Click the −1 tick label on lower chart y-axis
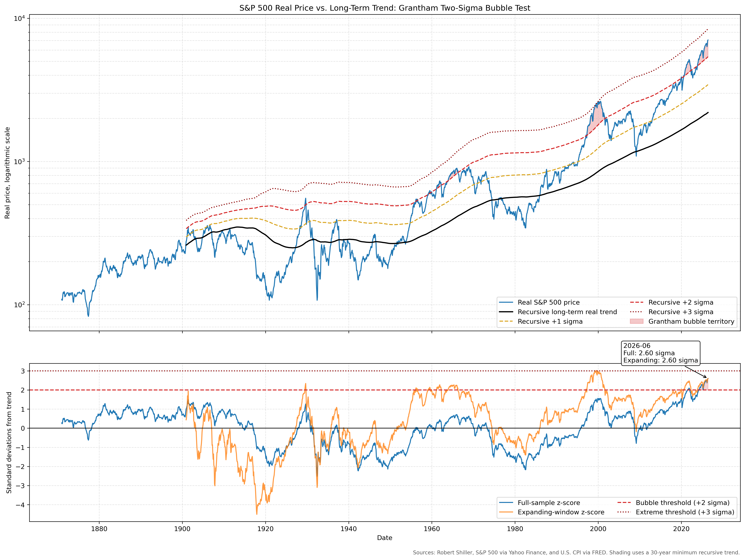The image size is (745, 560). 20,448
